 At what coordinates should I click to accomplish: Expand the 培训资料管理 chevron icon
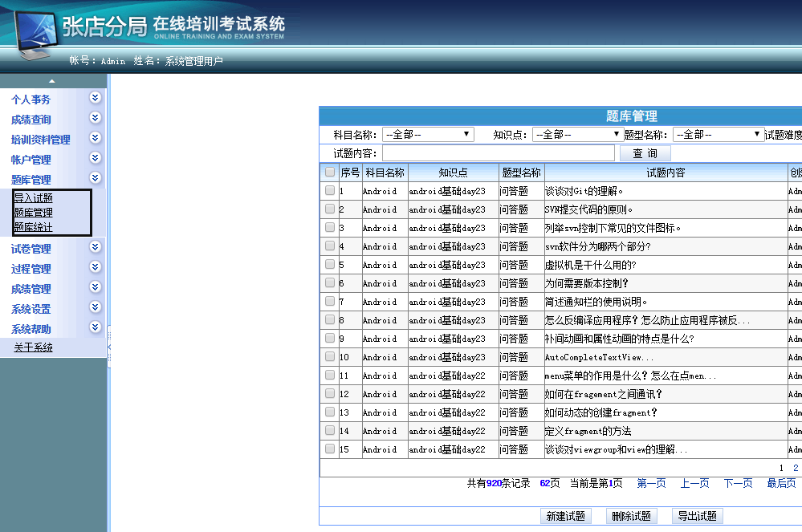click(x=96, y=138)
